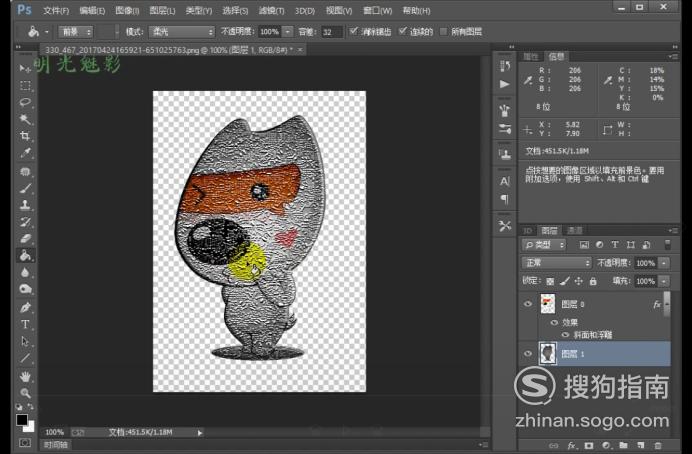This screenshot has height=454, width=692.
Task: Toggle visibility of 效果 effects
Action: 554,323
